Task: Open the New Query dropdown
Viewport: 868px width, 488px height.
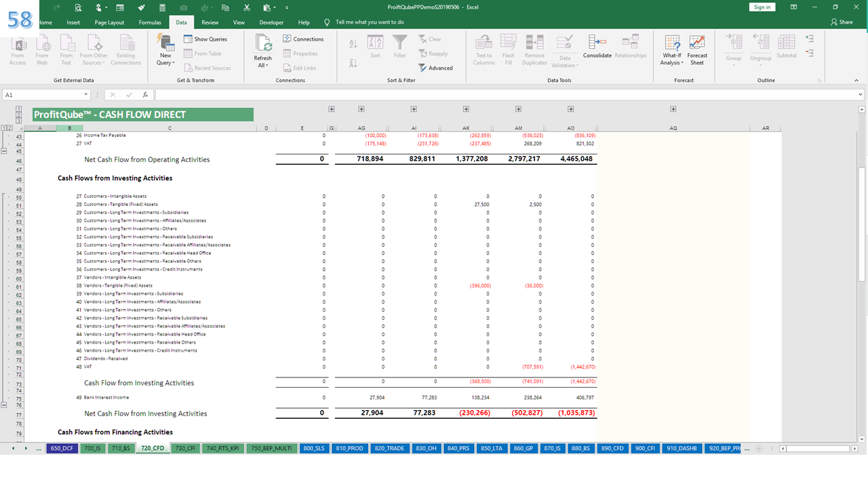Action: (x=165, y=51)
